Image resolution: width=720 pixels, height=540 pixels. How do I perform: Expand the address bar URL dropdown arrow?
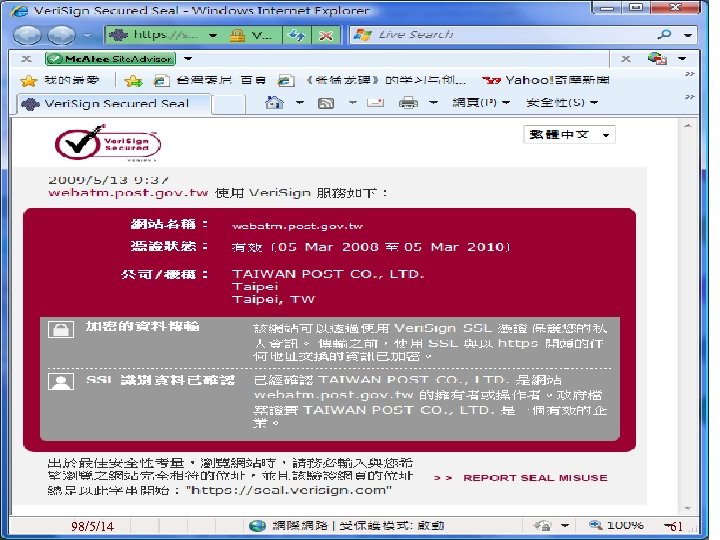(x=213, y=35)
